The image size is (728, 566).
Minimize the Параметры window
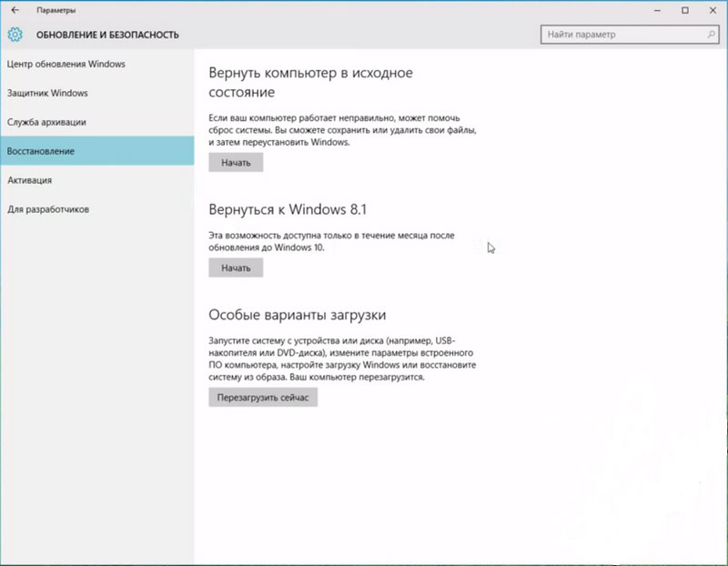coord(653,10)
